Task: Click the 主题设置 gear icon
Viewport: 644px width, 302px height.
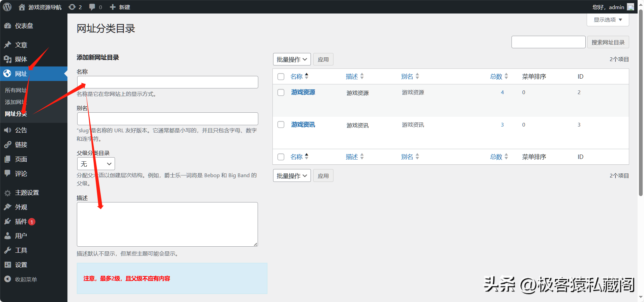Action: point(7,193)
